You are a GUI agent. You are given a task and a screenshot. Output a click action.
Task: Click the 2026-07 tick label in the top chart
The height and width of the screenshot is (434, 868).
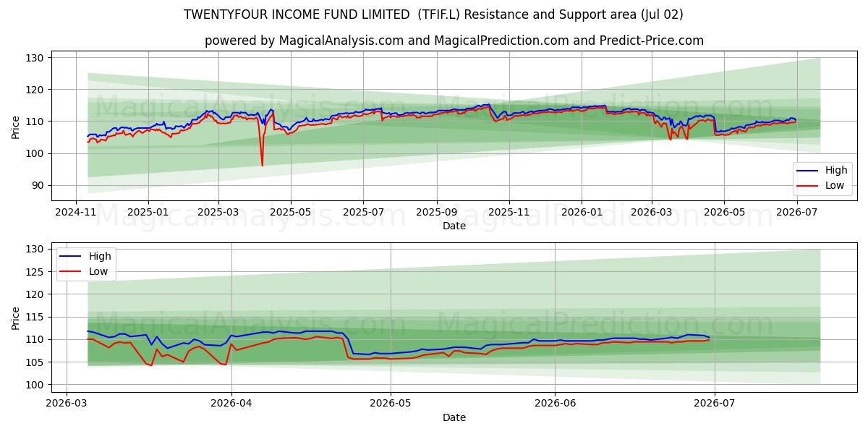coord(796,213)
